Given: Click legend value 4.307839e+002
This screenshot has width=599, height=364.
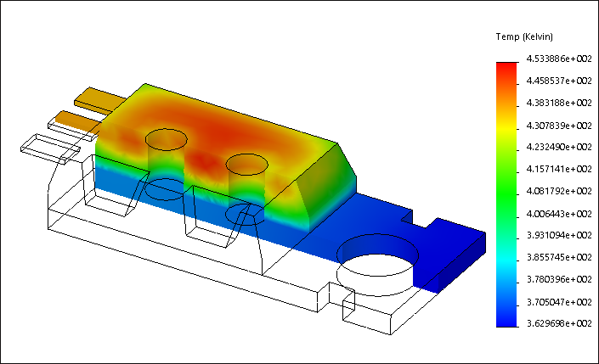Looking at the screenshot, I should (559, 126).
